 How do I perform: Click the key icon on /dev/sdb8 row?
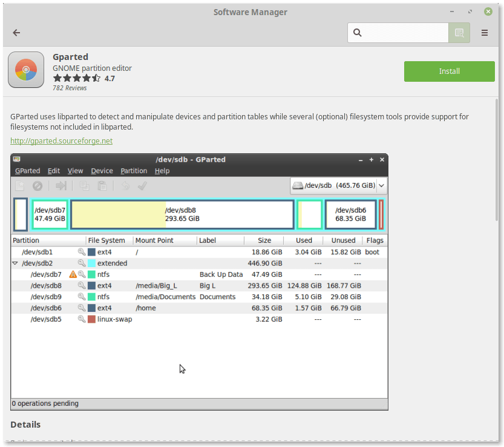point(82,285)
